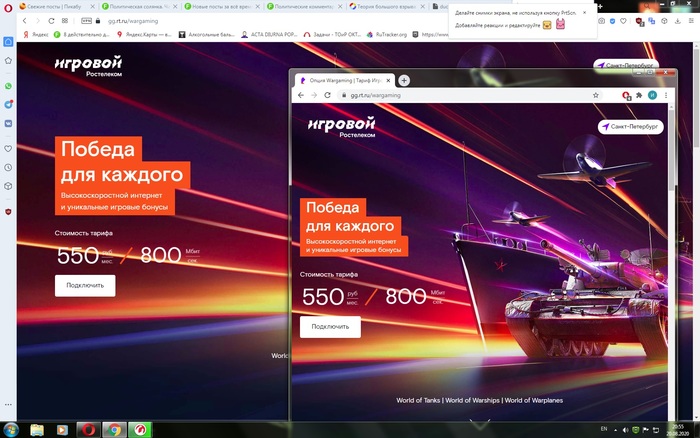
Task: Open history clock in the Opera sidebar
Action: point(8,167)
